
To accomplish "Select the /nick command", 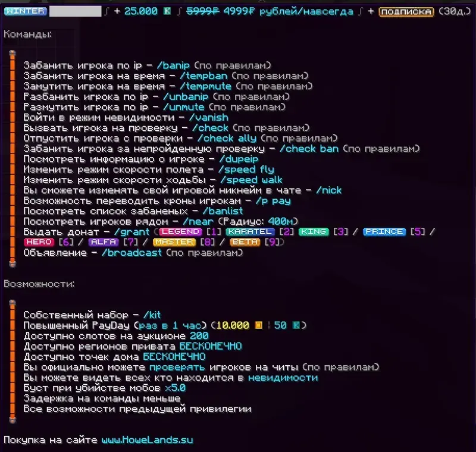I will point(329,190).
